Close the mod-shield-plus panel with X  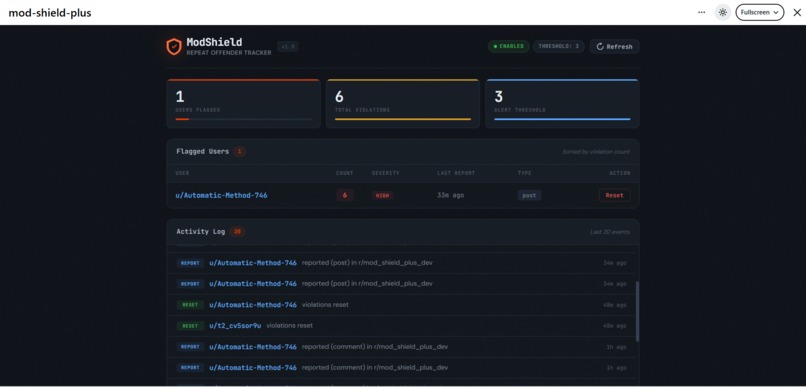797,12
